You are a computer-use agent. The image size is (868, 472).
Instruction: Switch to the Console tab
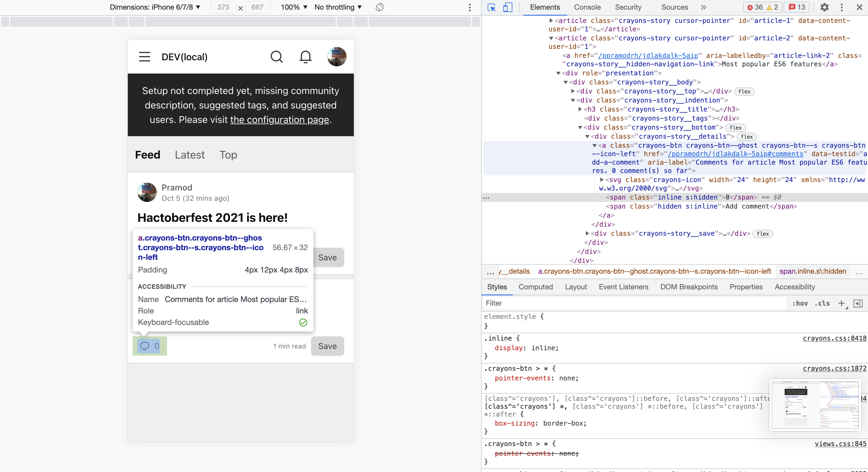pyautogui.click(x=587, y=8)
